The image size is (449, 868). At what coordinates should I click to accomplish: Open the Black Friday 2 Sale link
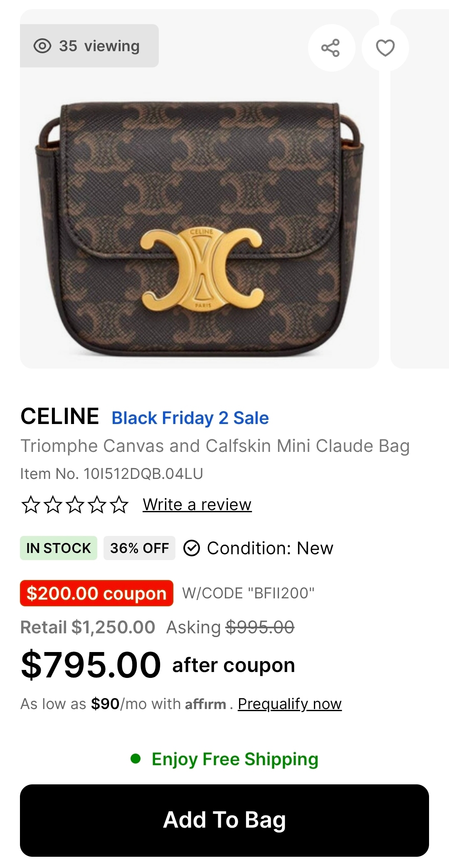click(190, 418)
